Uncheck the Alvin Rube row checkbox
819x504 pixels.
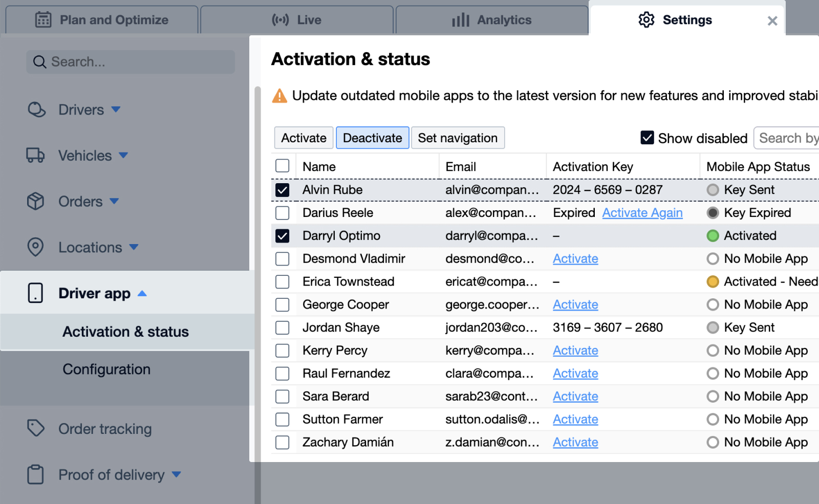(x=283, y=190)
